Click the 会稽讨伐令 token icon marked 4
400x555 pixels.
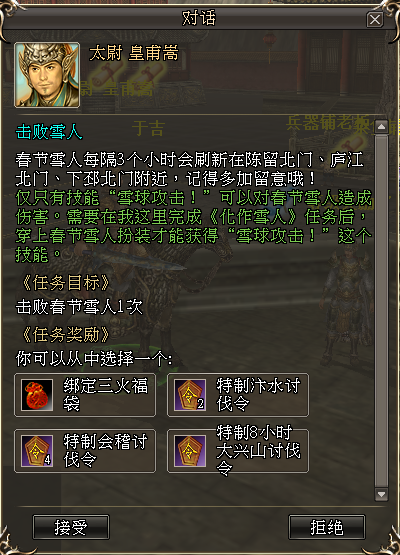tap(37, 451)
